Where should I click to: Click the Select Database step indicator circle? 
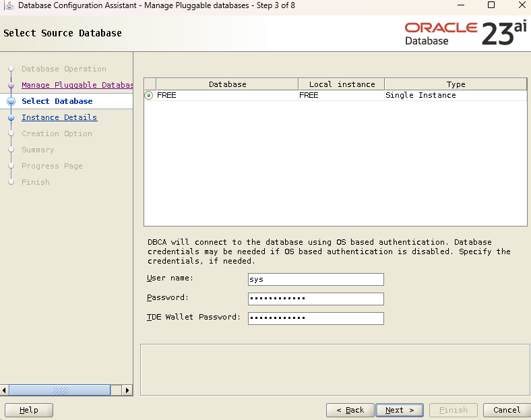click(11, 101)
